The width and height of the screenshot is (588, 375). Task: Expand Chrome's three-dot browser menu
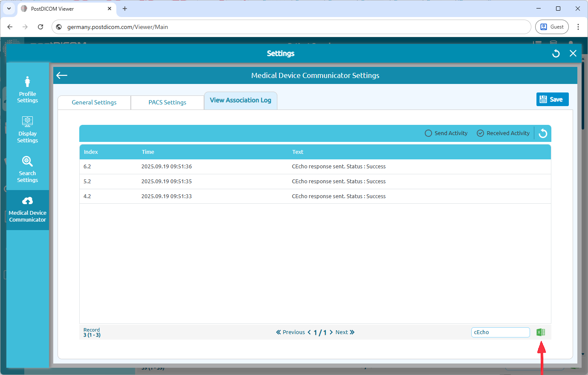578,26
